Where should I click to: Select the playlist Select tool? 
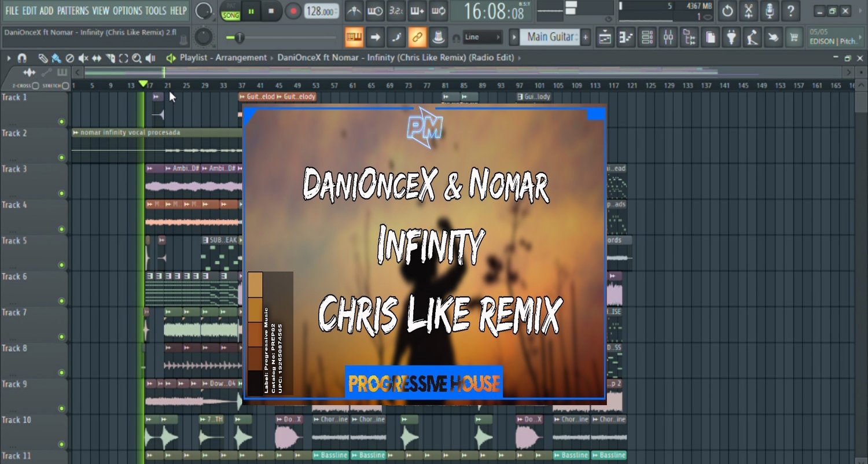point(123,58)
